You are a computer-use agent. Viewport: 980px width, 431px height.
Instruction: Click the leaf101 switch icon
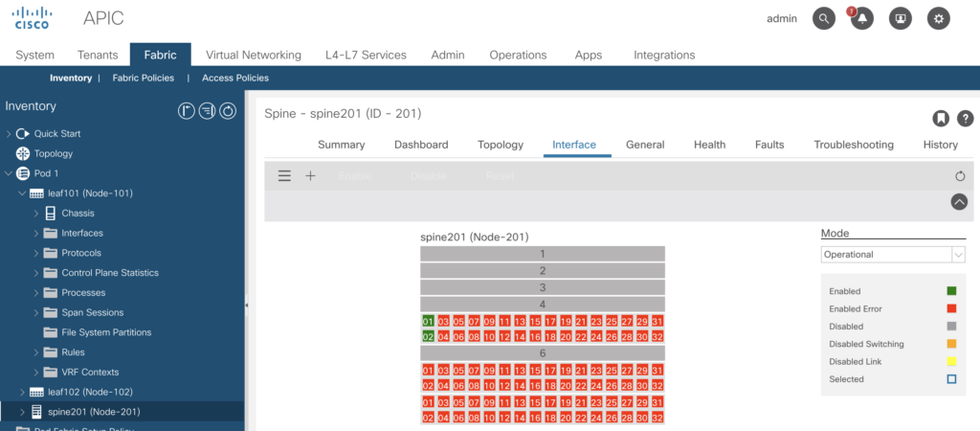tap(36, 193)
